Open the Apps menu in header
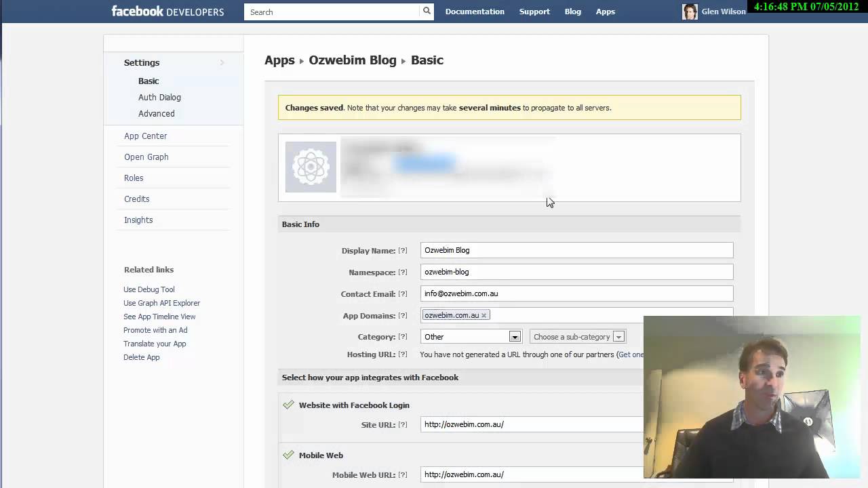 [606, 12]
